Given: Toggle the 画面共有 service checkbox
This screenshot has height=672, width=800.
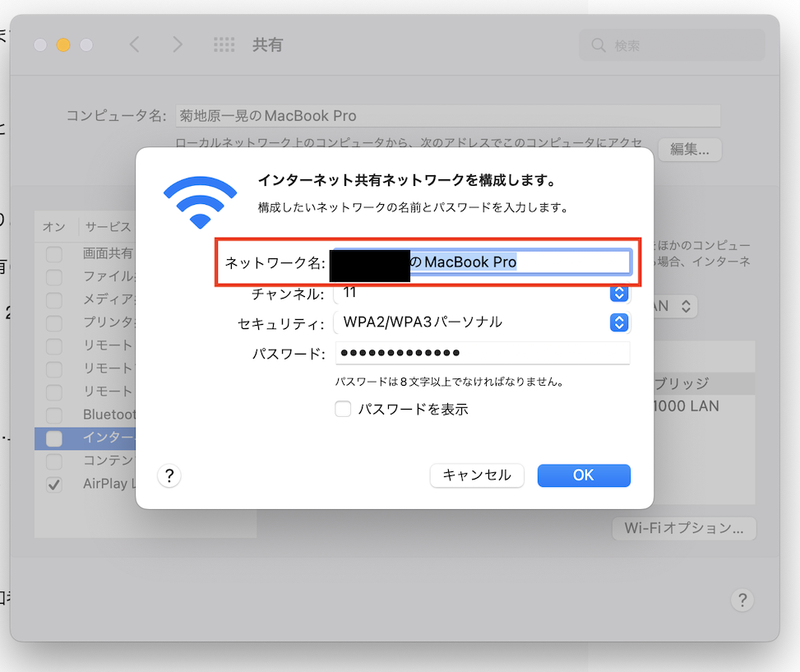Looking at the screenshot, I should 54,253.
